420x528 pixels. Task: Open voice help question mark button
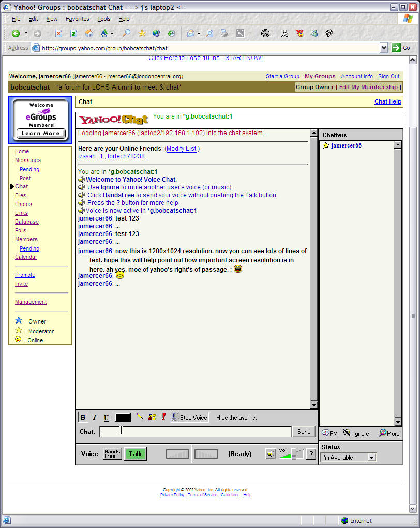pyautogui.click(x=311, y=454)
